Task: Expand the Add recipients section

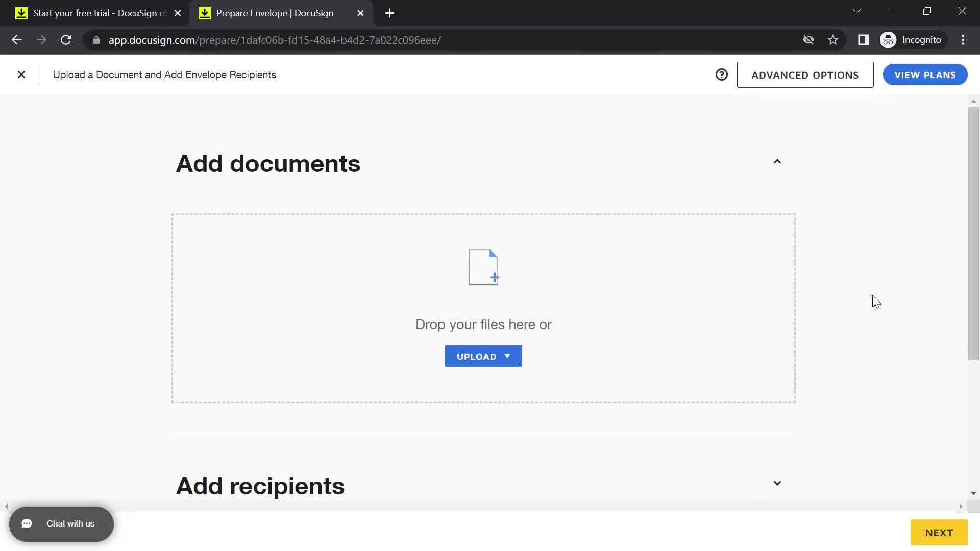Action: click(x=777, y=483)
